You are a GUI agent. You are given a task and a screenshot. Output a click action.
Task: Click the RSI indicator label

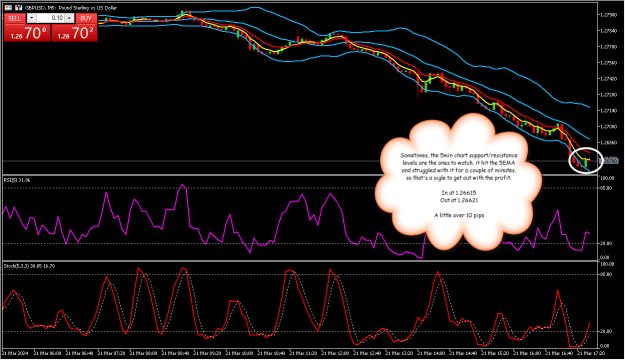pyautogui.click(x=17, y=180)
